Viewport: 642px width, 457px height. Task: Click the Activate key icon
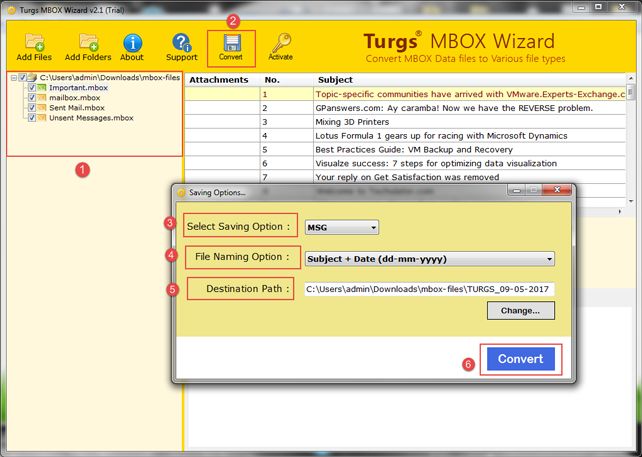coord(281,43)
